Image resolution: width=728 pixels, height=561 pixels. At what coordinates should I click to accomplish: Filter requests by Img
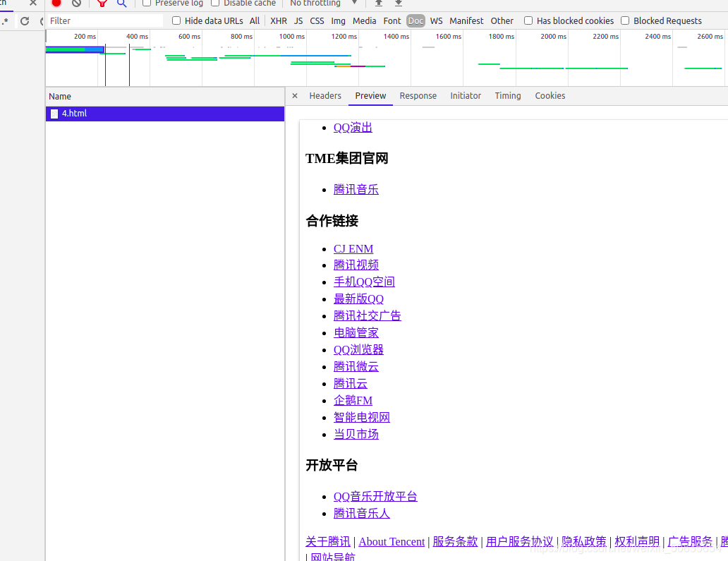(x=338, y=21)
